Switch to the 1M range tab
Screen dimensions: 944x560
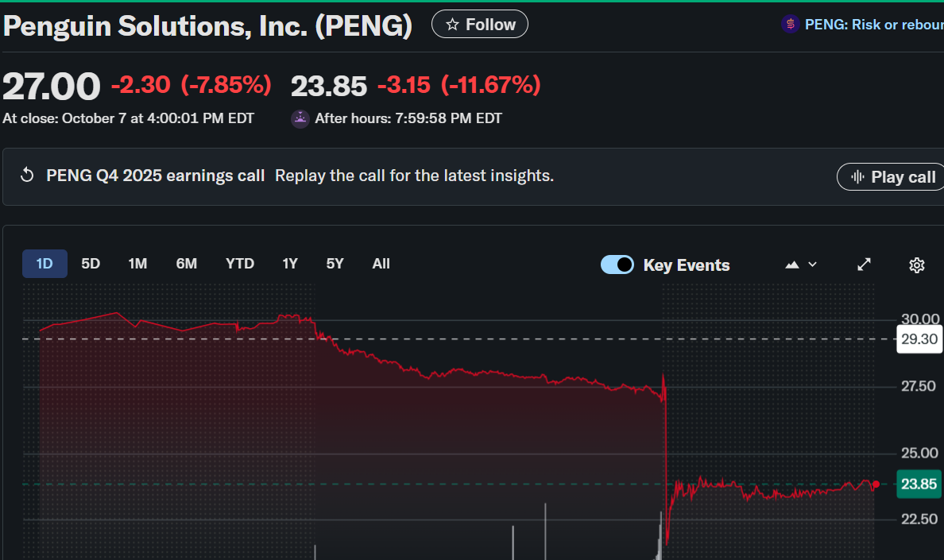(137, 264)
